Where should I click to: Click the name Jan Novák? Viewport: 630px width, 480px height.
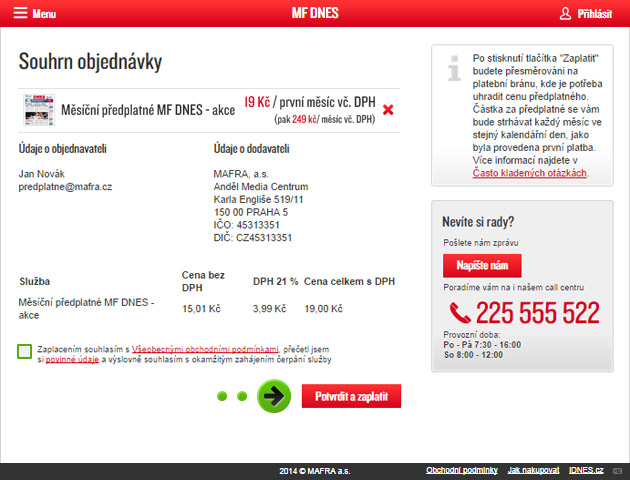(x=41, y=174)
